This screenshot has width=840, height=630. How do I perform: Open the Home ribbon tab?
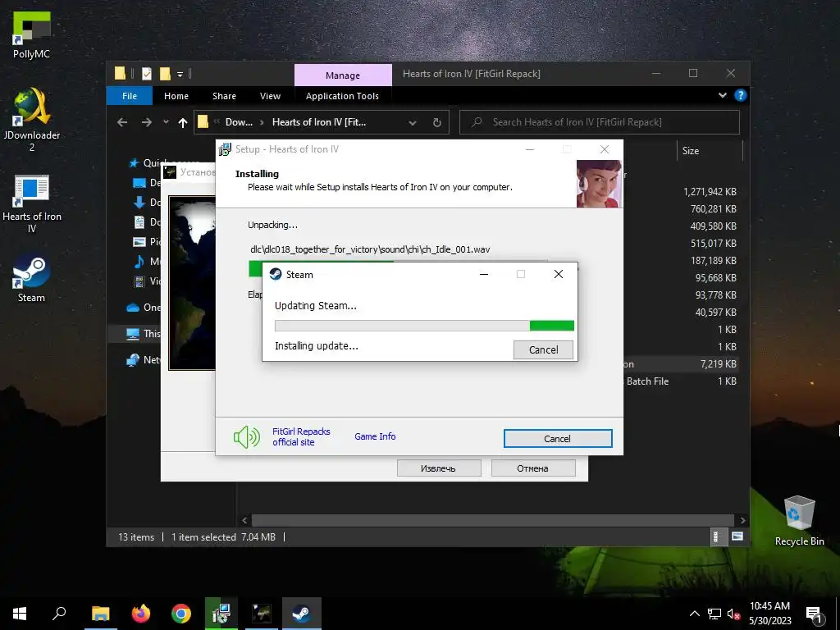coord(176,96)
